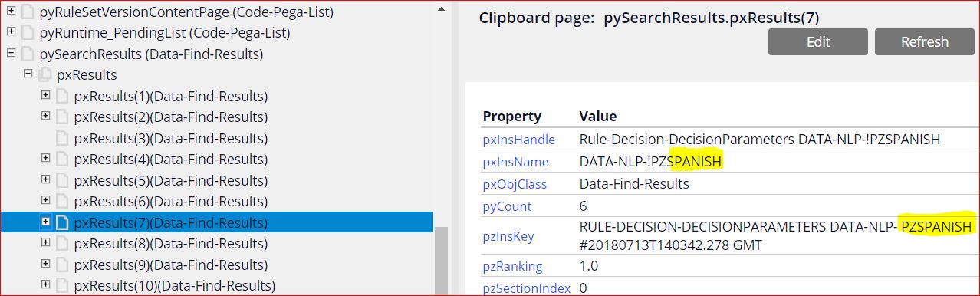This screenshot has width=980, height=296.
Task: Click page icon beside pxResults(1)
Action: pos(62,97)
